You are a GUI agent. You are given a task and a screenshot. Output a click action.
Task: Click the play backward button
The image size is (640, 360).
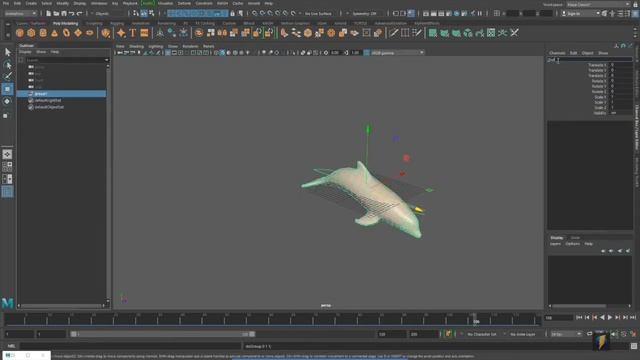602,317
